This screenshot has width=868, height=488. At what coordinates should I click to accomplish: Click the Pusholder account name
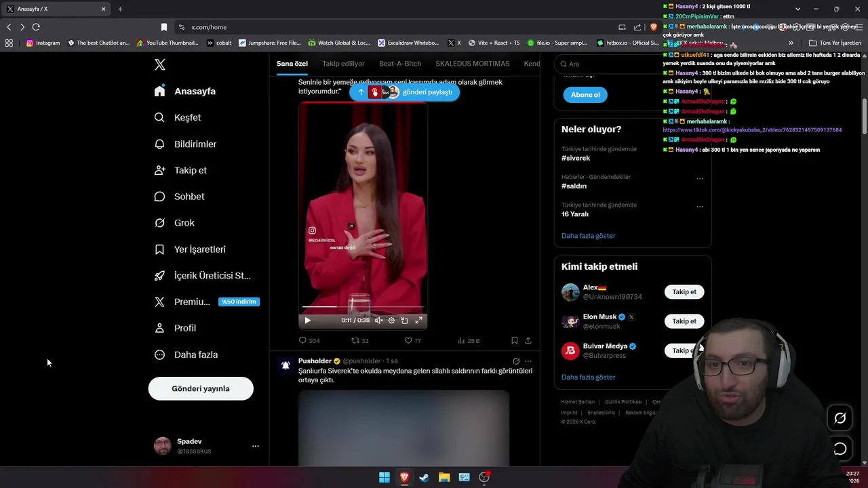(x=315, y=361)
